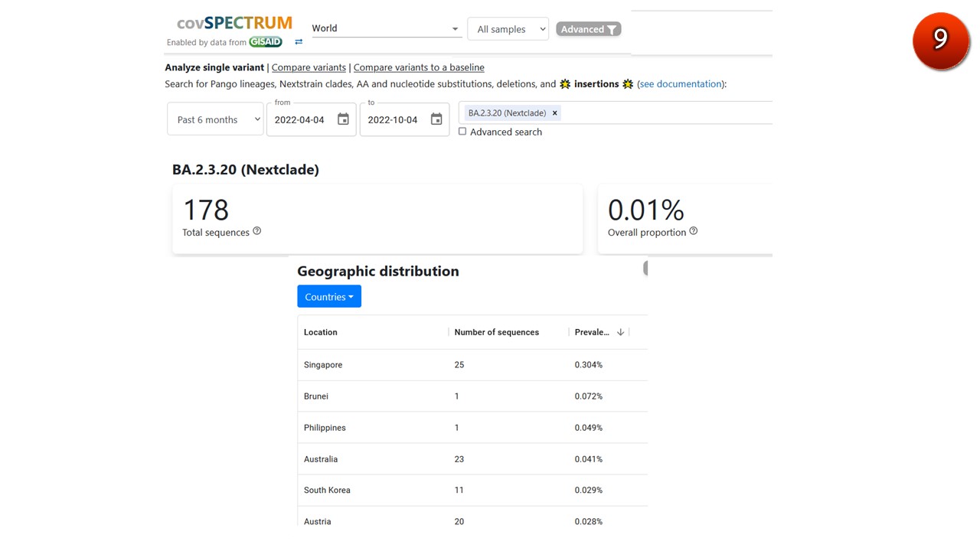Click the Overall proportion help icon
980x551 pixels.
694,231
